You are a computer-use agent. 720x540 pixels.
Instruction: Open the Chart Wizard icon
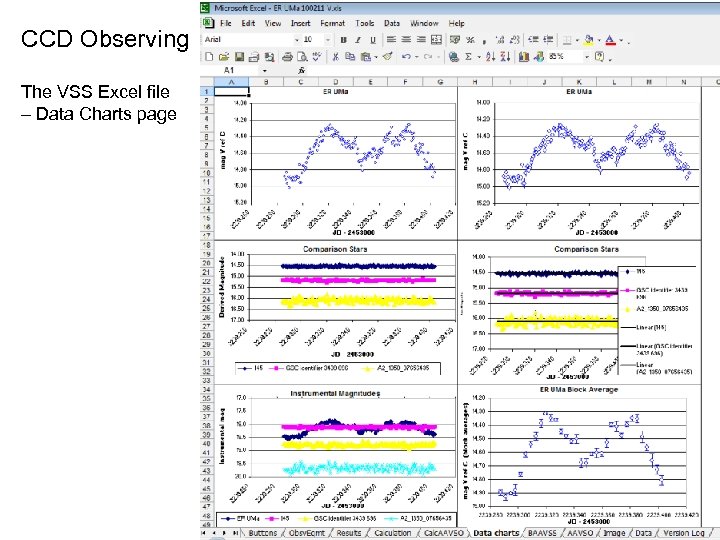click(x=524, y=56)
